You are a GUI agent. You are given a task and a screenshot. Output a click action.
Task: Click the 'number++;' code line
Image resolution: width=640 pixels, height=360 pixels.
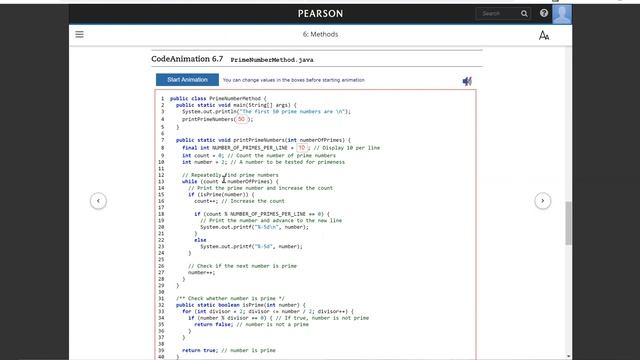[201, 272]
